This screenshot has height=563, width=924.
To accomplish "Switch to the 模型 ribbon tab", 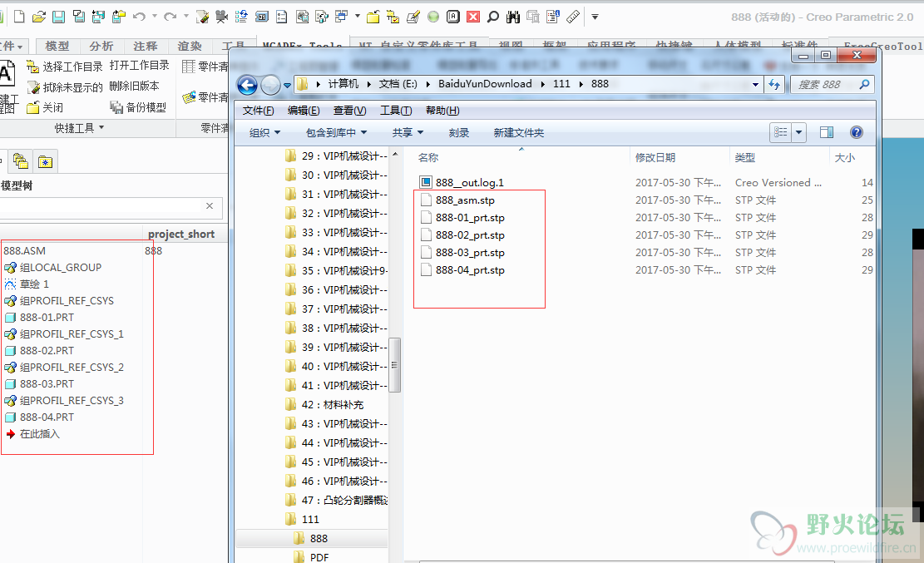I will coord(57,46).
